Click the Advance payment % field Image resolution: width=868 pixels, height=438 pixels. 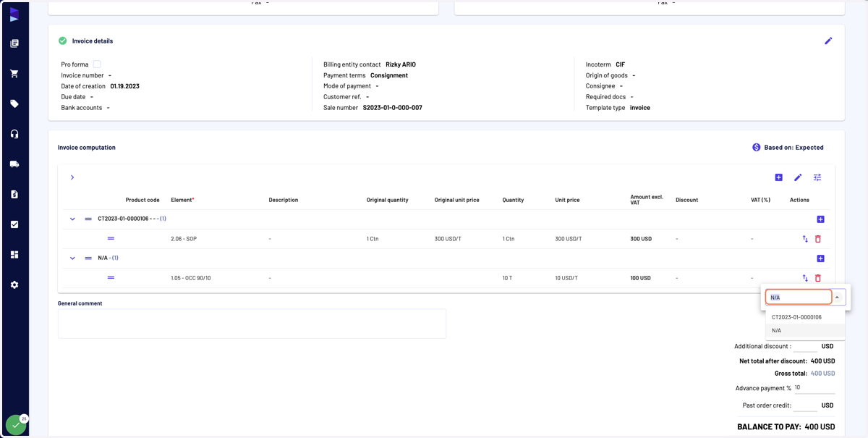[814, 387]
